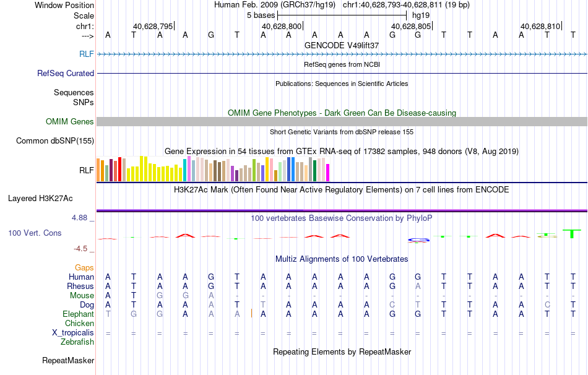Click the Gene Expression in 54 tissues title
This screenshot has height=375, width=588.
342,151
